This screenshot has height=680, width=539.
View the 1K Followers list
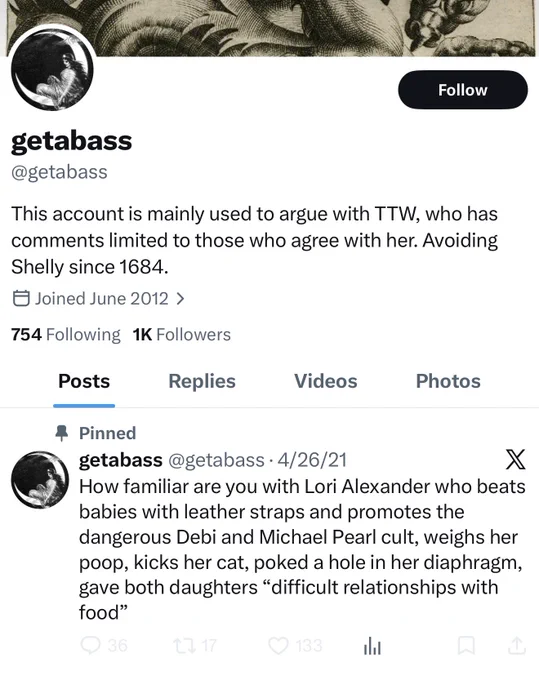click(x=182, y=334)
